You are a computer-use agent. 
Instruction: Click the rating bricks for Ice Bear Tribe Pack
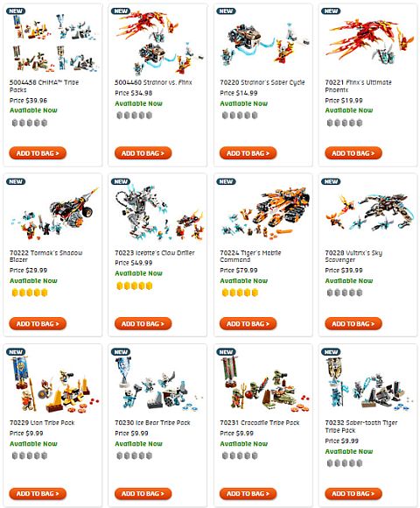(x=134, y=455)
